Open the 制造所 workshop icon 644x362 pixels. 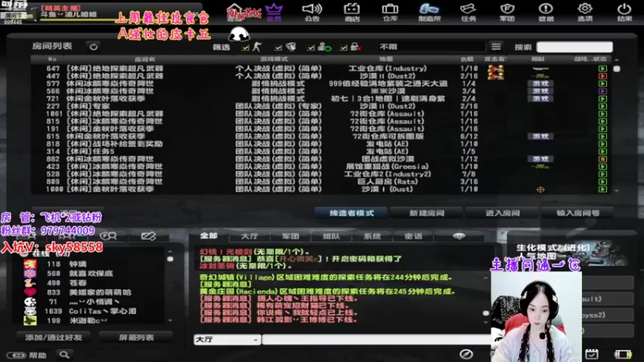tap(429, 11)
